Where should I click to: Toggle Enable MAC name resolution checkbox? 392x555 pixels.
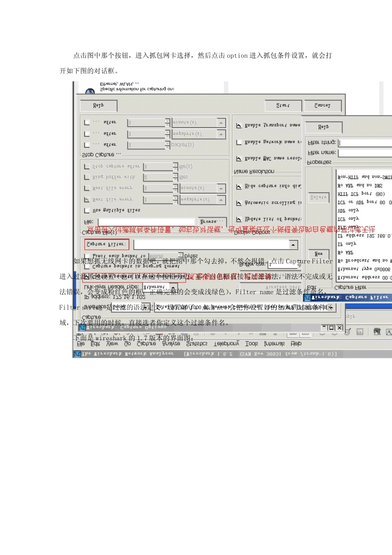pyautogui.click(x=239, y=159)
